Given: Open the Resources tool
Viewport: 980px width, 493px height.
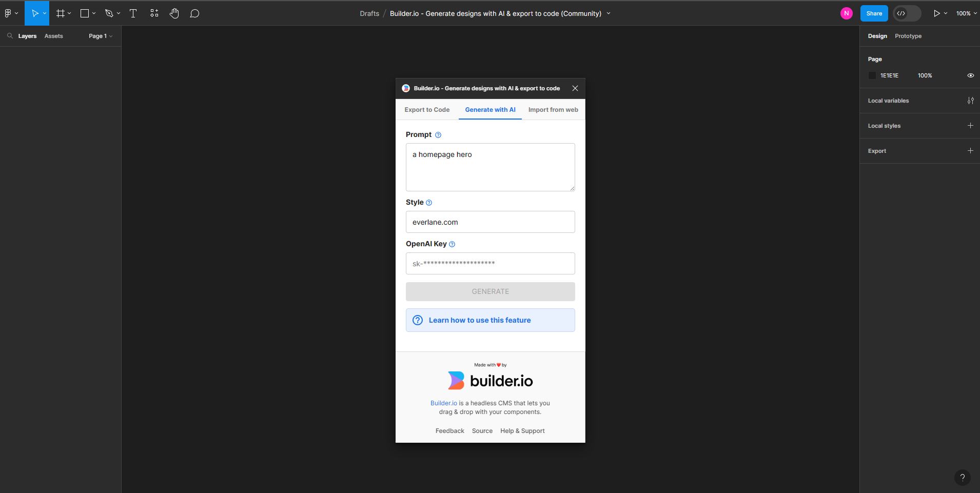Looking at the screenshot, I should click(154, 13).
